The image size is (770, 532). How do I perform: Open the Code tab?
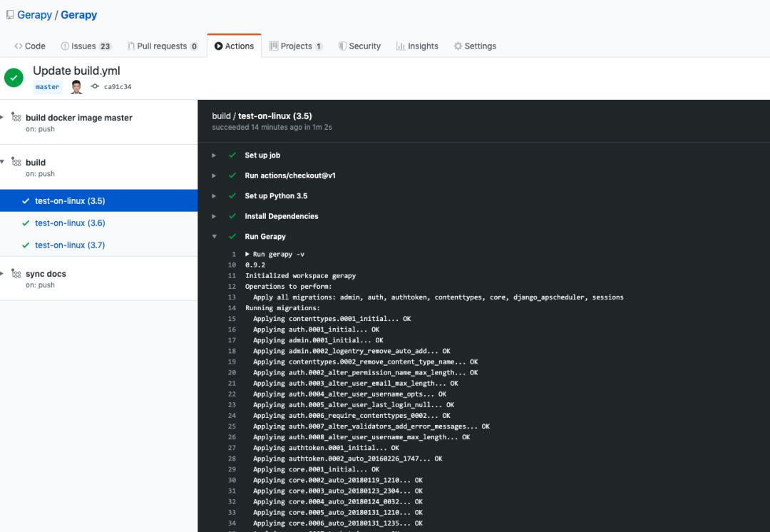tap(29, 46)
